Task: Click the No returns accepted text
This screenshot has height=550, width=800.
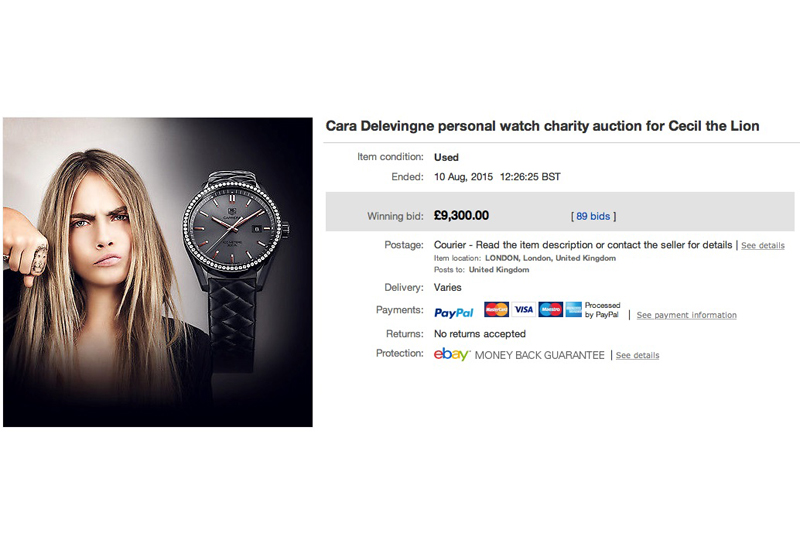Action: (x=480, y=334)
